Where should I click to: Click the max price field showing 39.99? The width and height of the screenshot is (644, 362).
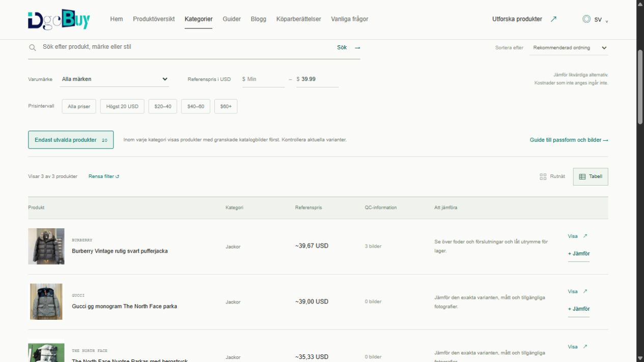click(x=317, y=79)
